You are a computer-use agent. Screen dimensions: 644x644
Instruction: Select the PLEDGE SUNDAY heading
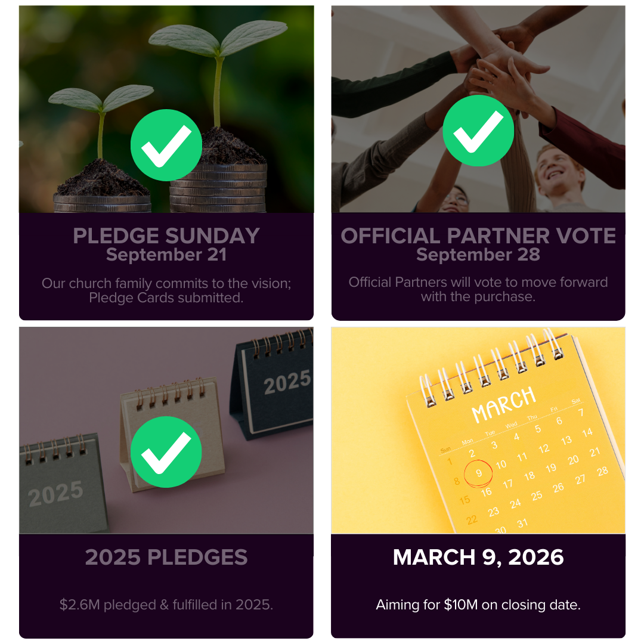(x=166, y=236)
